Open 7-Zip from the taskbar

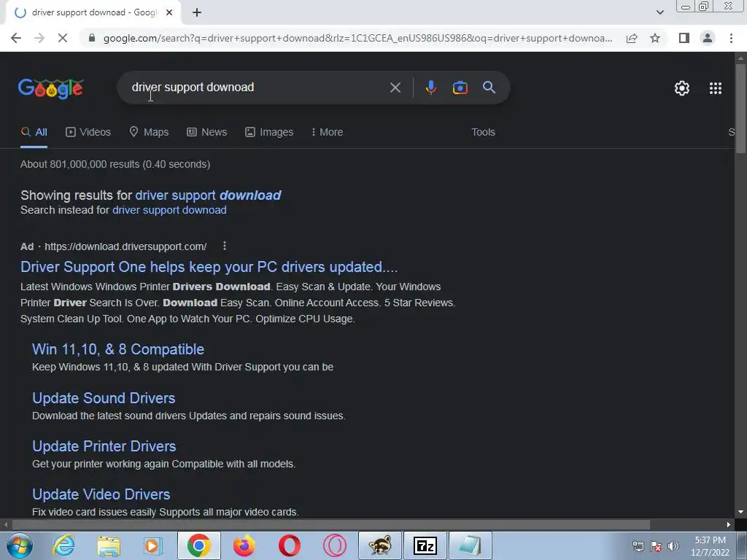click(x=425, y=545)
